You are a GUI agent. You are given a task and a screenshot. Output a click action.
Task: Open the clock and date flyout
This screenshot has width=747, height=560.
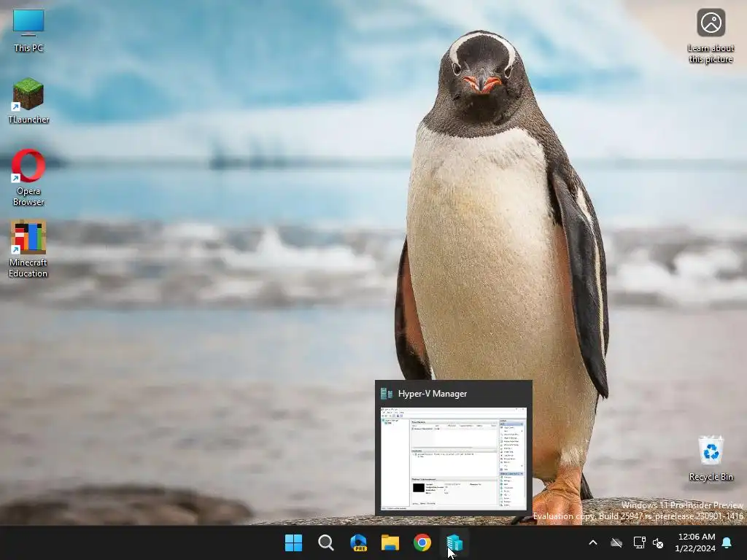[x=695, y=542]
